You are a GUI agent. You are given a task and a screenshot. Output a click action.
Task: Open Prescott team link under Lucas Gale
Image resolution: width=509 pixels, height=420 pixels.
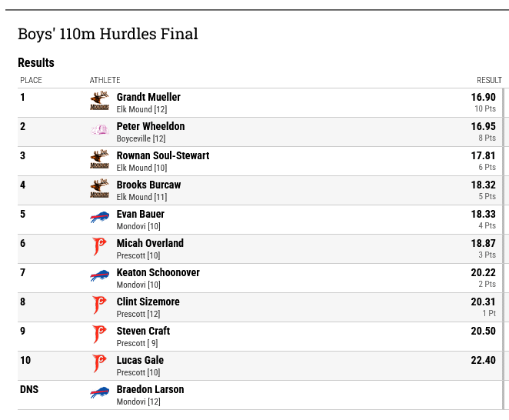(x=131, y=372)
